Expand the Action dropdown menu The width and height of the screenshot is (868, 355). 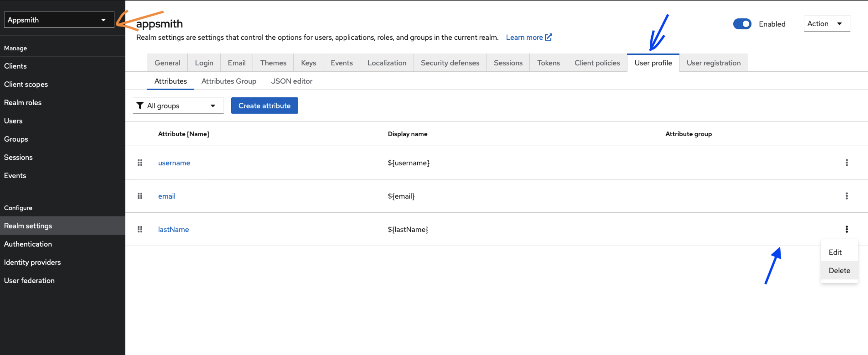pyautogui.click(x=825, y=23)
